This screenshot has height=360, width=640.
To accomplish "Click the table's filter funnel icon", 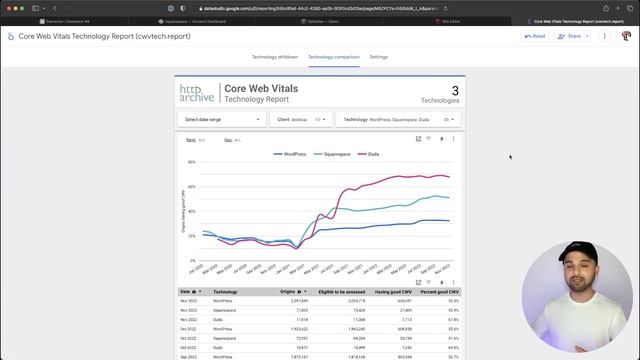I will click(429, 282).
